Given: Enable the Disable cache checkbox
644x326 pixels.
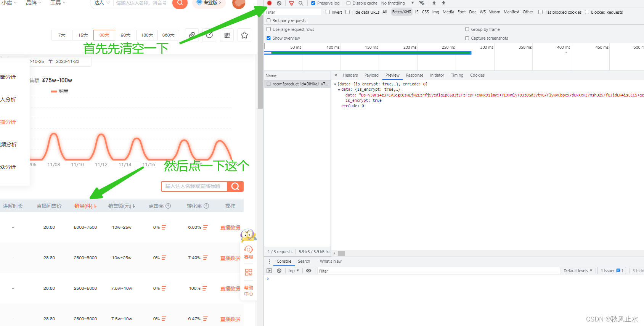Looking at the screenshot, I should 348,3.
